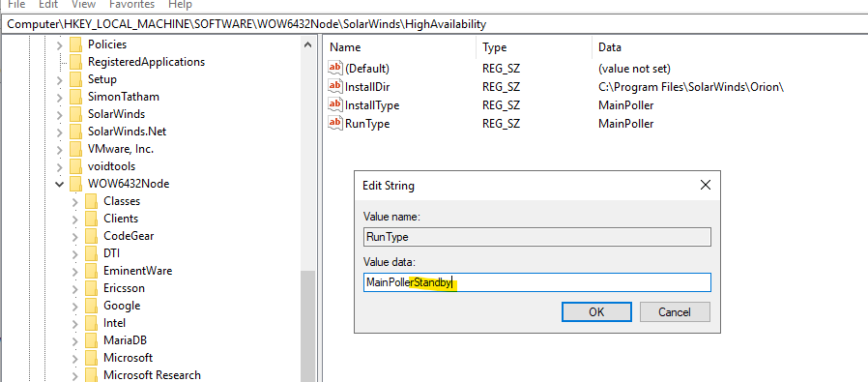Expand the VMware, Inc. key
Viewport: 868px width, 382px height.
(x=60, y=149)
